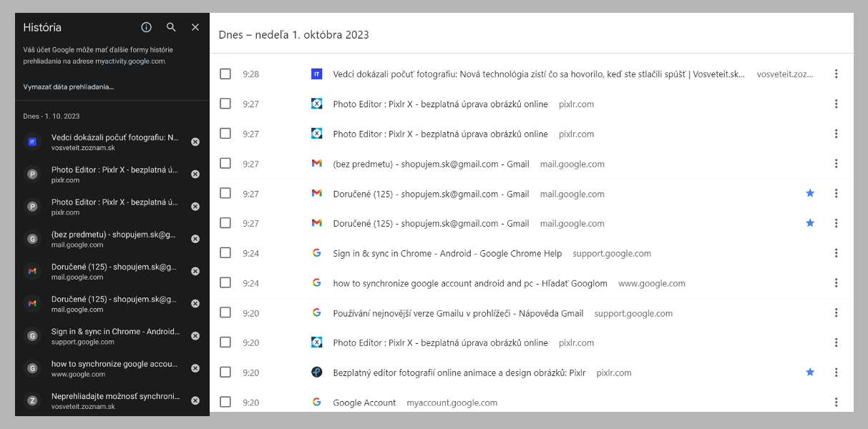Screen dimensions: 868x429
Task: Open 'Bezplatný editor fotografií online' Pixlr link
Action: click(x=459, y=373)
